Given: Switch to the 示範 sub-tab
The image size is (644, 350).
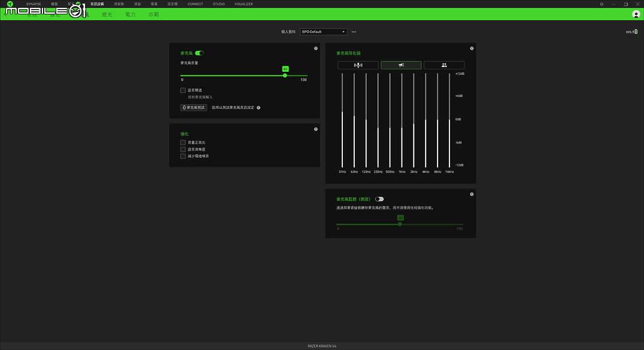Looking at the screenshot, I should click(154, 14).
